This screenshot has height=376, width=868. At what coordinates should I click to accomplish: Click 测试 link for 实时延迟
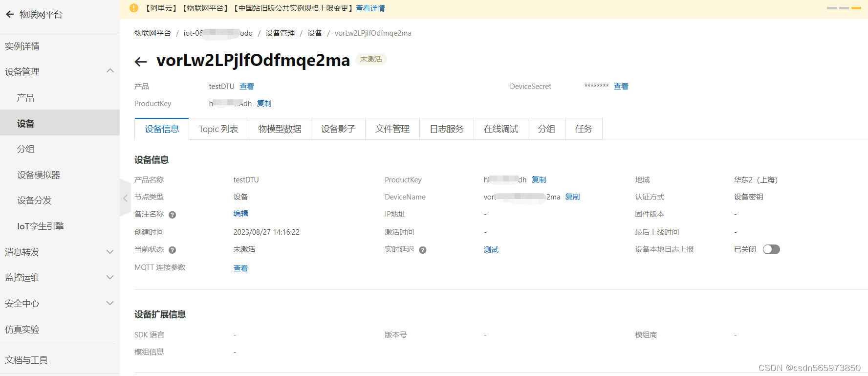491,250
